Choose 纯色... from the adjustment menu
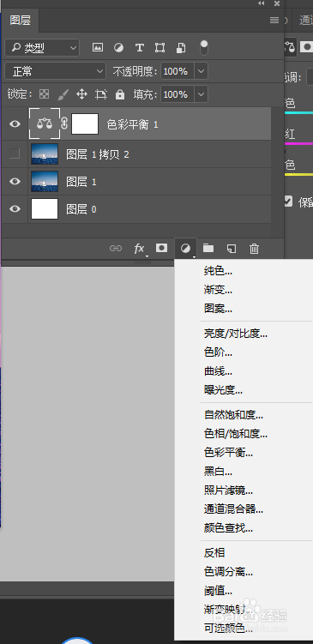Screen dimensions: 313x644 coord(219,271)
